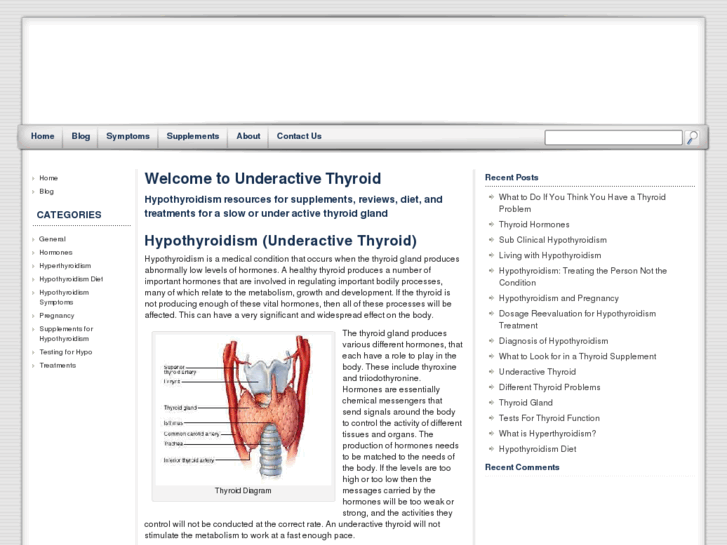Click the Recent Posts heading

512,178
